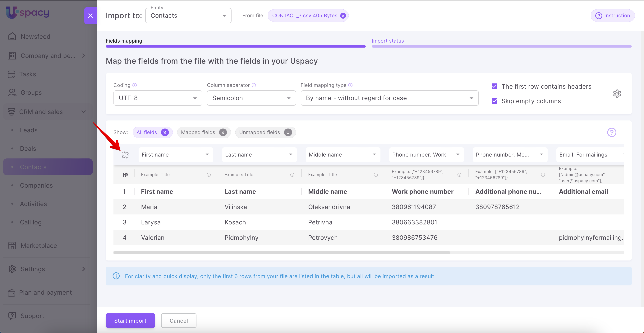Expand the Column separator Semicolon dropdown
644x333 pixels.
[x=251, y=98]
